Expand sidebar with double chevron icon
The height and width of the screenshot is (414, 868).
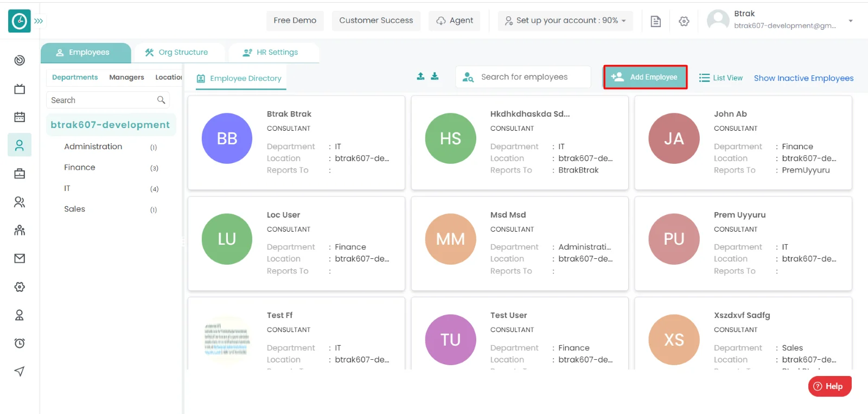(x=39, y=21)
